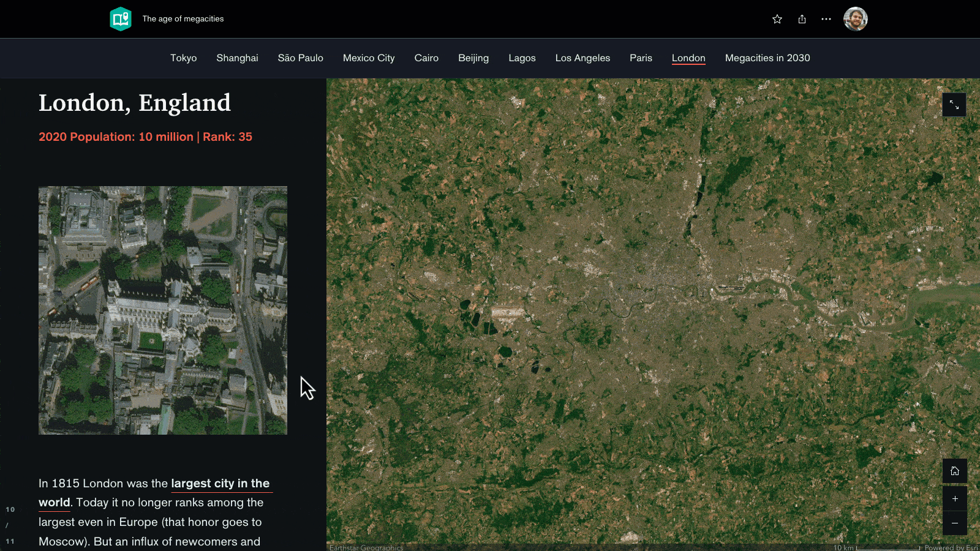Click the home icon to reset map extent
The width and height of the screenshot is (980, 551).
point(954,471)
